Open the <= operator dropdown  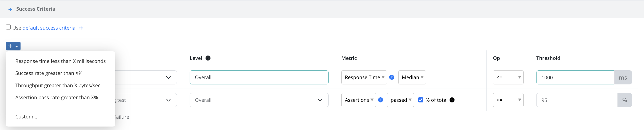click(x=508, y=77)
